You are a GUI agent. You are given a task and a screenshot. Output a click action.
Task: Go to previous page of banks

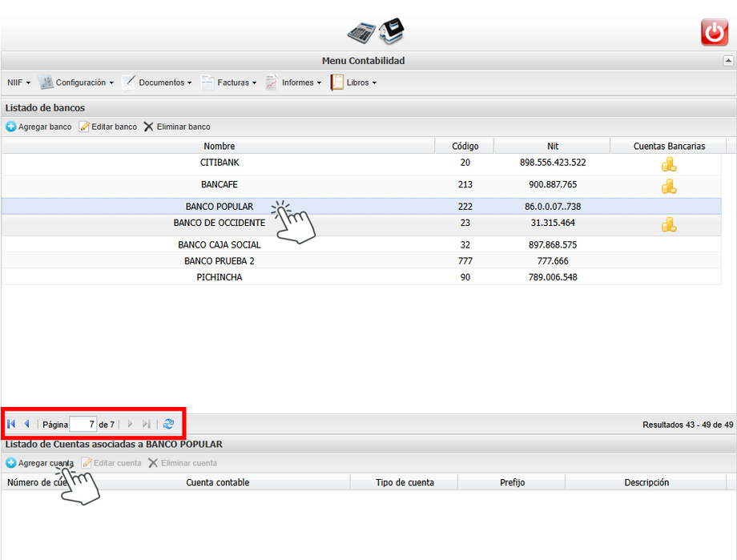(26, 424)
